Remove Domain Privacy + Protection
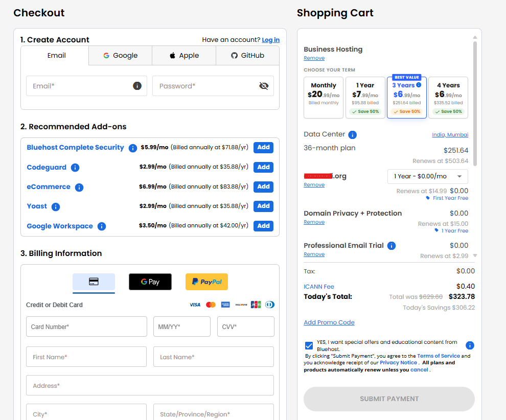The height and width of the screenshot is (420, 506). (314, 222)
